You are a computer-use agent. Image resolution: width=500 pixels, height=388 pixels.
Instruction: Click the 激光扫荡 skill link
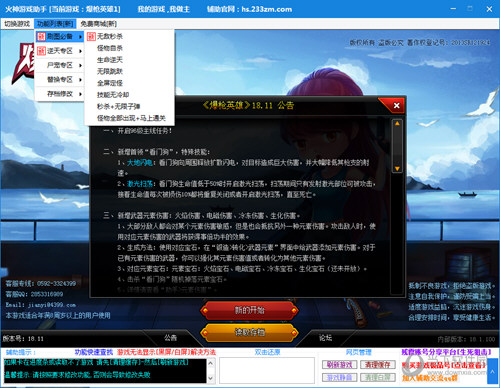[x=139, y=184]
